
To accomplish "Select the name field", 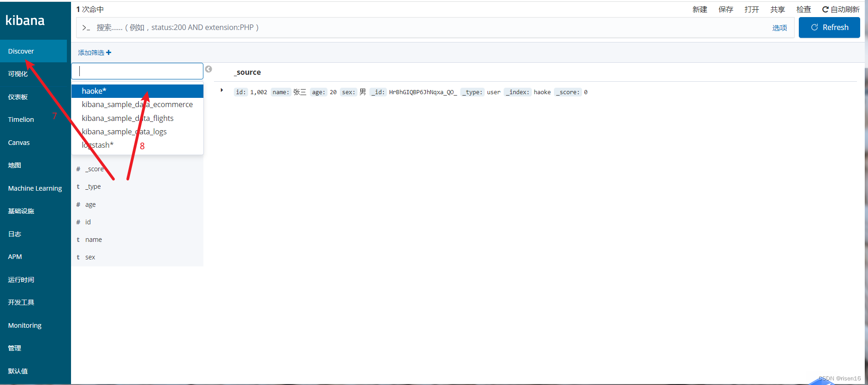I will pyautogui.click(x=94, y=240).
